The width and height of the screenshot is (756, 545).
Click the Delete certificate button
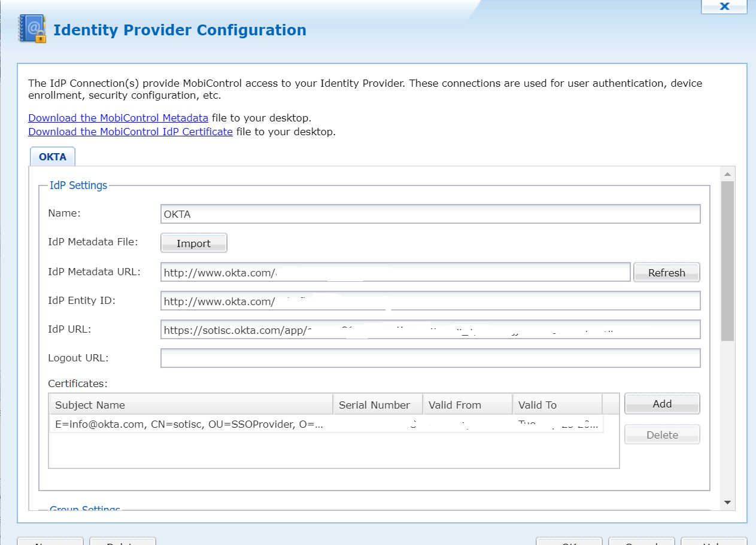(661, 435)
